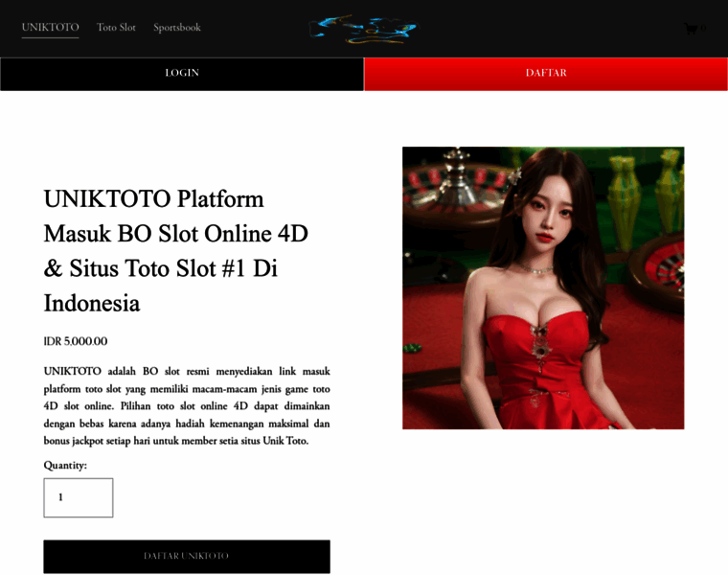
Task: Click the UNIKTOTO Platform product title
Action: 176,251
